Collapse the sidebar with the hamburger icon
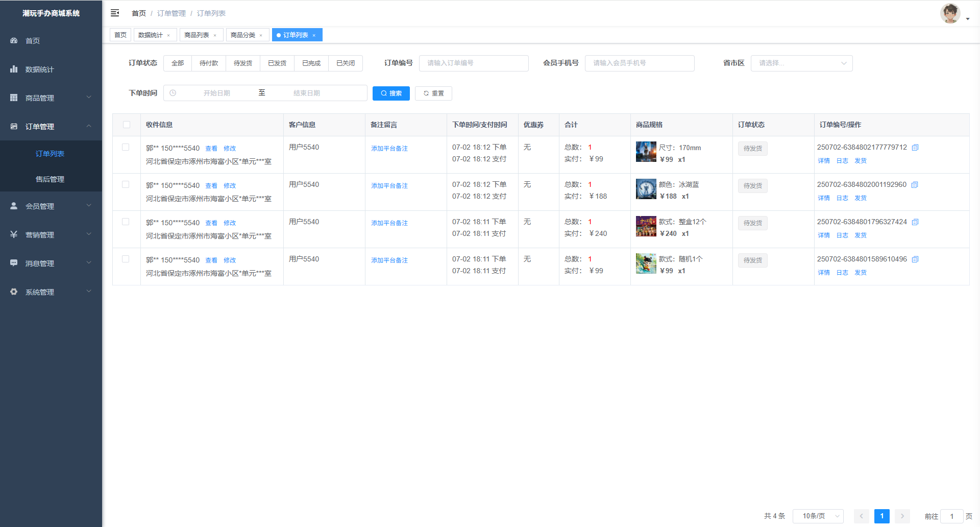The width and height of the screenshot is (980, 527). 115,13
